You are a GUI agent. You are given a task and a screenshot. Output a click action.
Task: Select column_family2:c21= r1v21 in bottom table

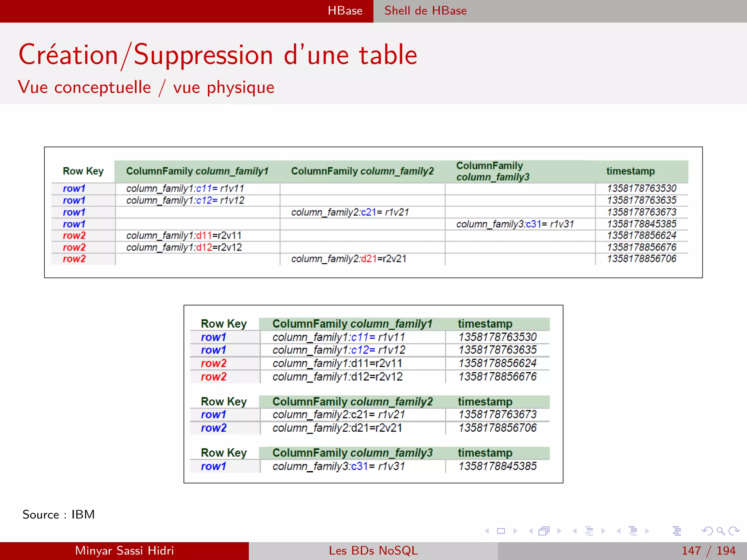point(339,415)
